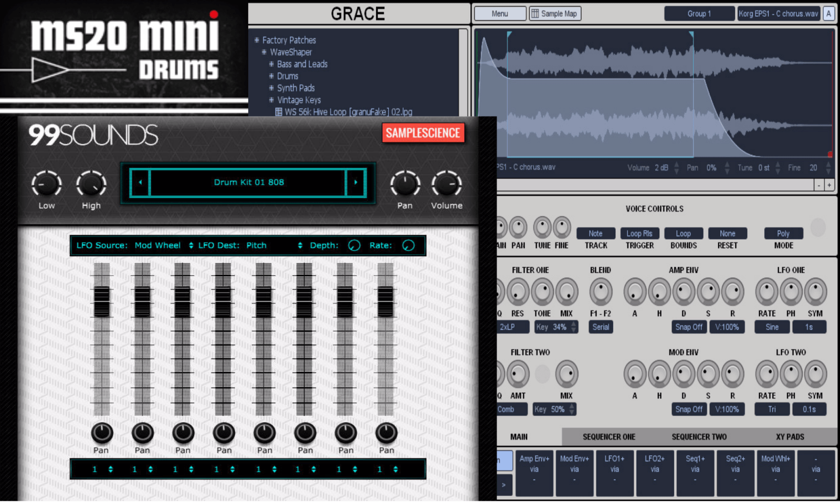The height and width of the screenshot is (504, 840).
Task: Expand Synth Pads folder
Action: tap(271, 88)
